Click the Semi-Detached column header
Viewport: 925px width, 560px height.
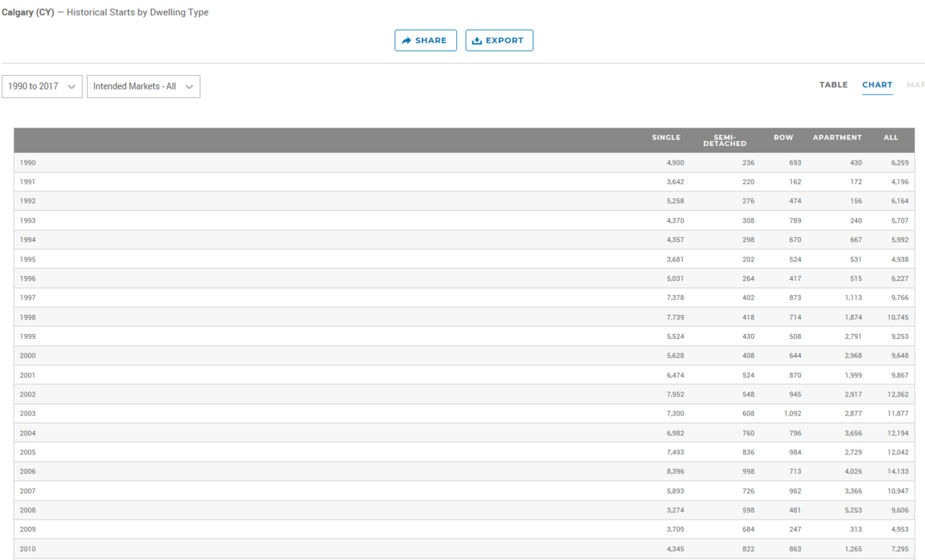[x=725, y=140]
